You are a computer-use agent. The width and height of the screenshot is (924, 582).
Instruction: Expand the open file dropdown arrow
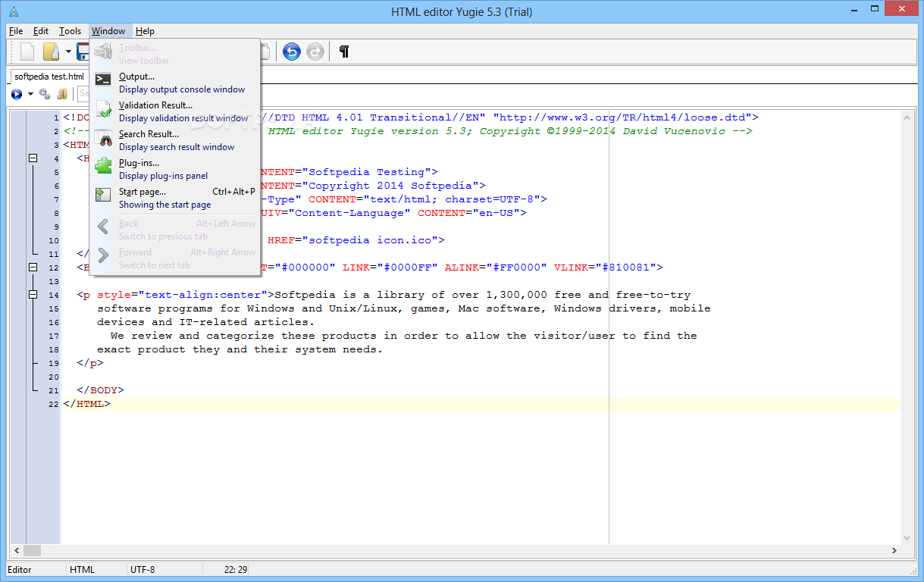point(68,52)
